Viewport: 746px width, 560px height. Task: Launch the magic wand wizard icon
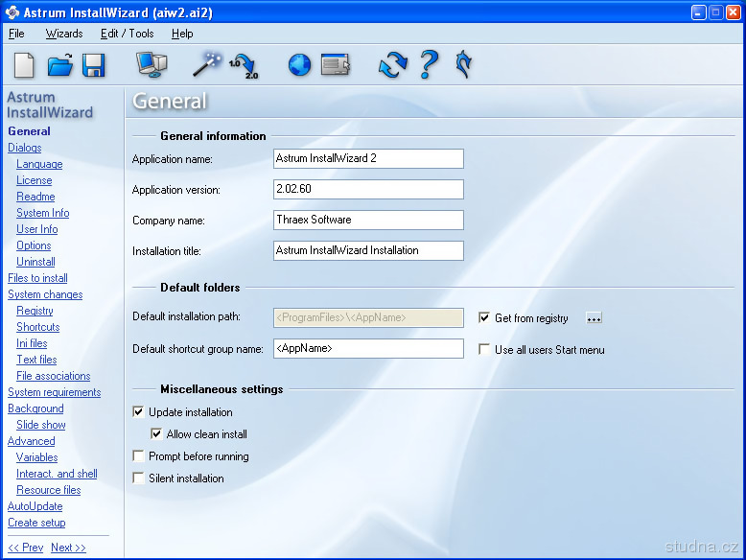(205, 65)
